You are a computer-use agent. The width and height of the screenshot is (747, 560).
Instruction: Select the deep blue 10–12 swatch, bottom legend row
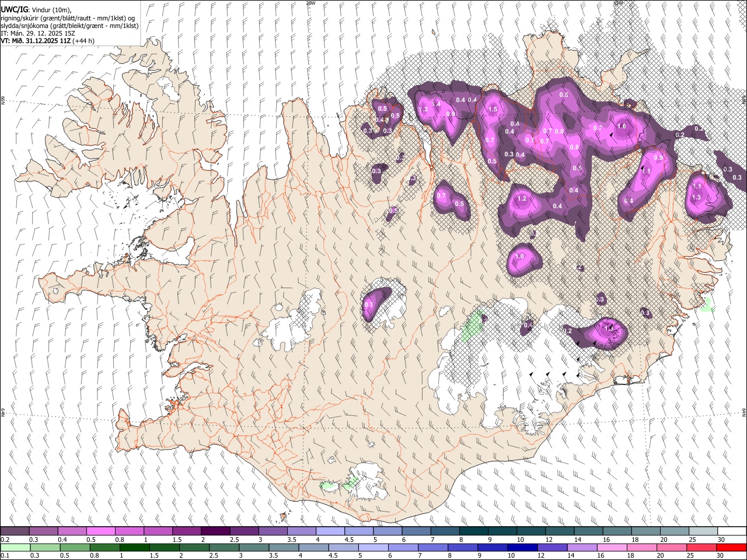click(x=523, y=547)
